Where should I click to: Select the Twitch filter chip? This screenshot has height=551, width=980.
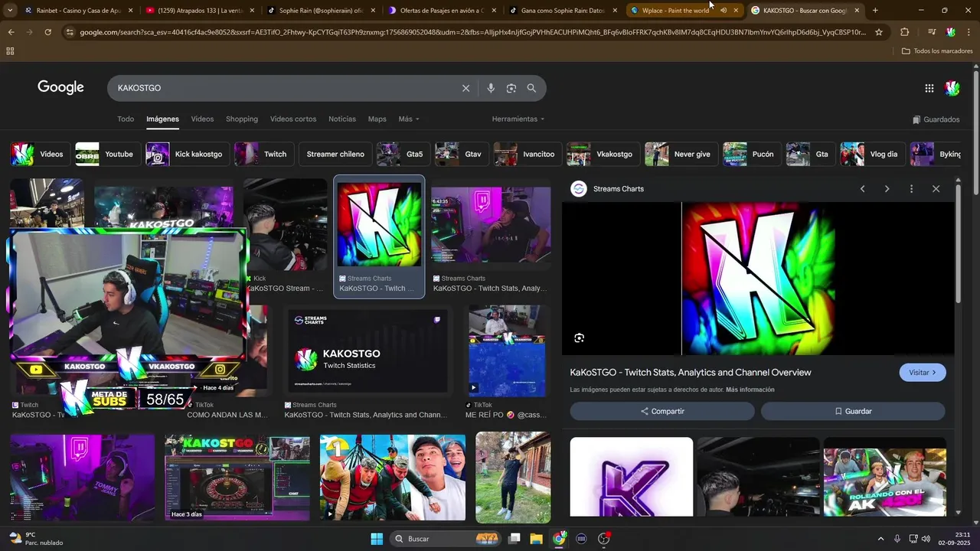click(x=264, y=155)
